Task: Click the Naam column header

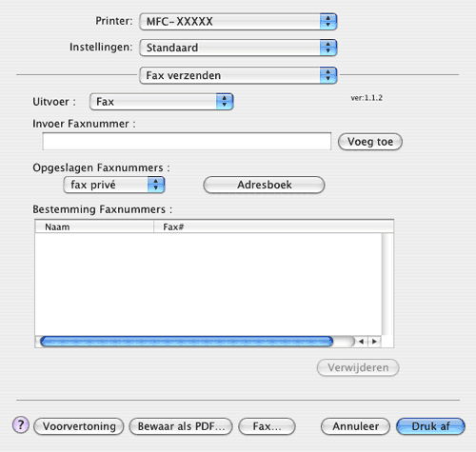Action: 94,226
